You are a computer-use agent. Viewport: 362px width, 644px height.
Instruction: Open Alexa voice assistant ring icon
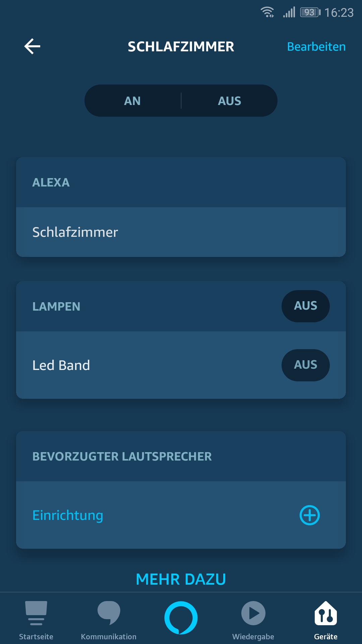click(x=181, y=618)
